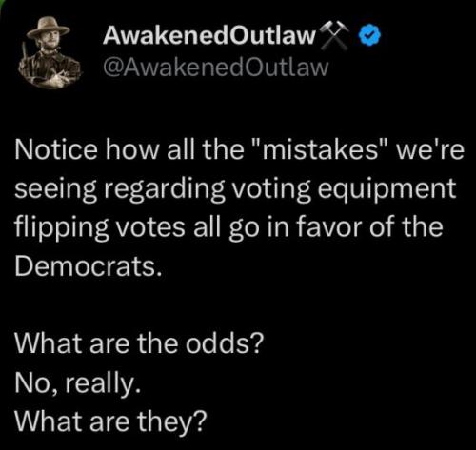Viewport: 476px width, 450px height.
Task: Click the word "seeing" in the tweet
Action: [56, 189]
